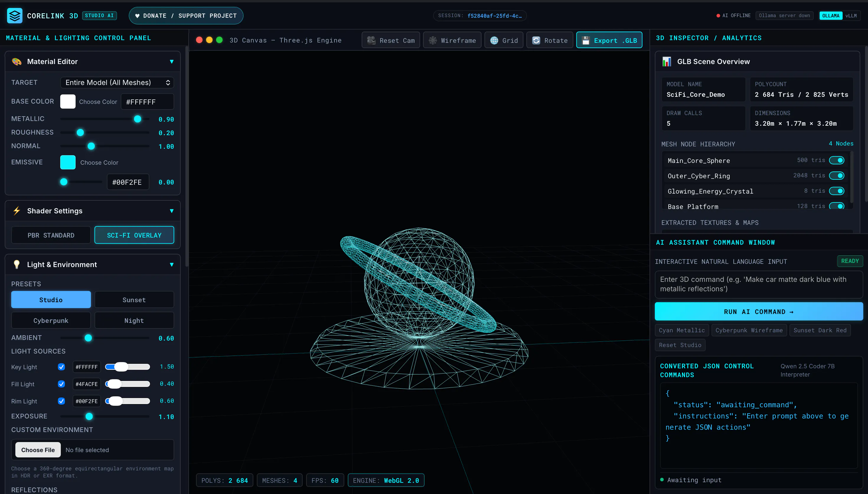
Task: Click the Donate / Support Project button
Action: (x=186, y=16)
